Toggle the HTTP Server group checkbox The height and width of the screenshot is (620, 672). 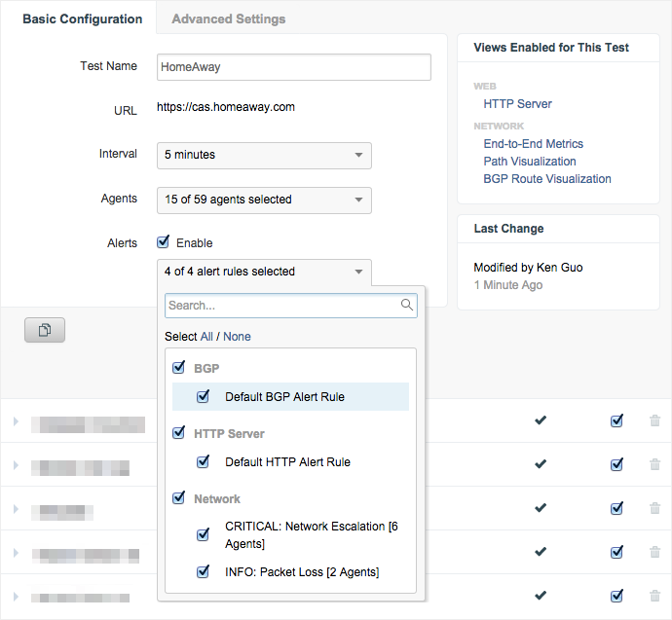click(x=178, y=433)
